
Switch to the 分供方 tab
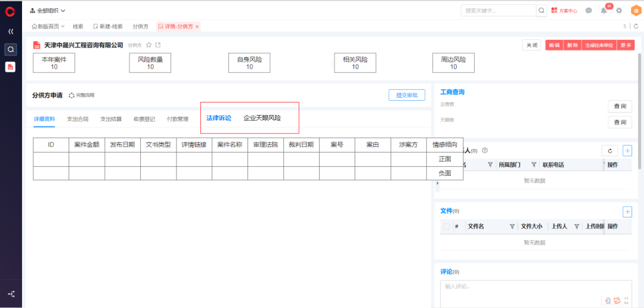[x=140, y=27]
